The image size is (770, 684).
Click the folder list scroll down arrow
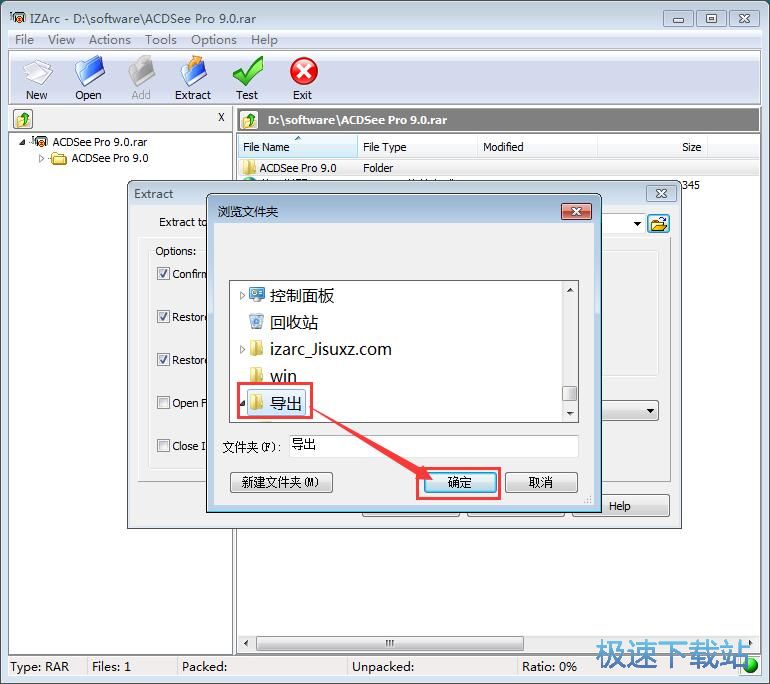point(570,413)
